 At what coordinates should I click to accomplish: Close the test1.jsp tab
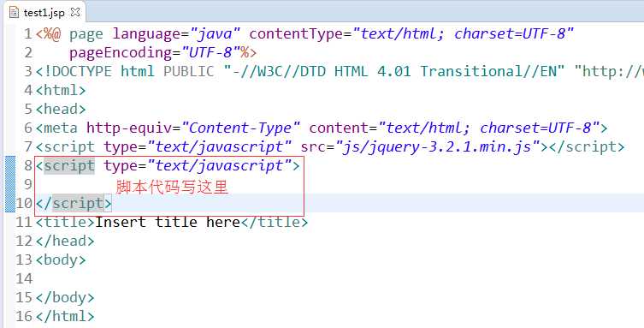(x=75, y=12)
